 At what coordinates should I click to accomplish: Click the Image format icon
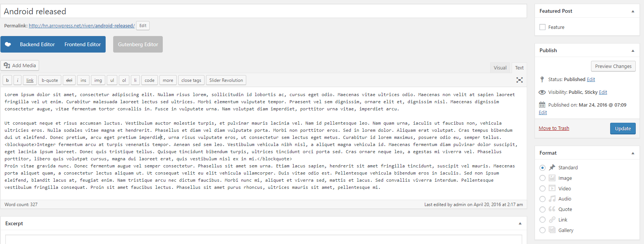[552, 178]
